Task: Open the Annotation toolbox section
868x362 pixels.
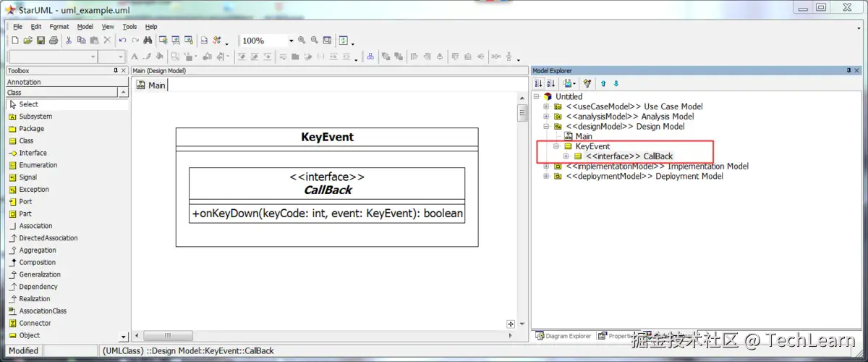Action: pyautogui.click(x=68, y=82)
